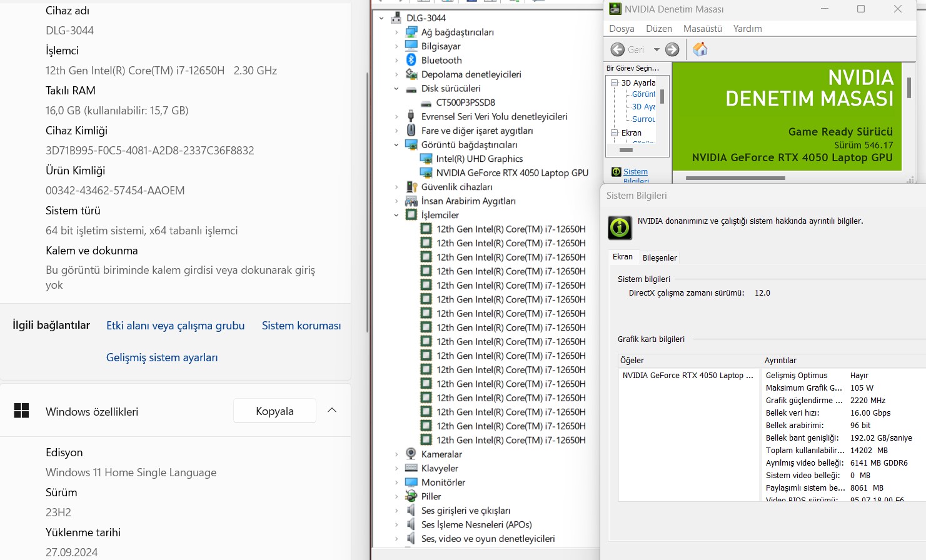Select the 3D Aya tree item
The height and width of the screenshot is (560, 926).
644,107
